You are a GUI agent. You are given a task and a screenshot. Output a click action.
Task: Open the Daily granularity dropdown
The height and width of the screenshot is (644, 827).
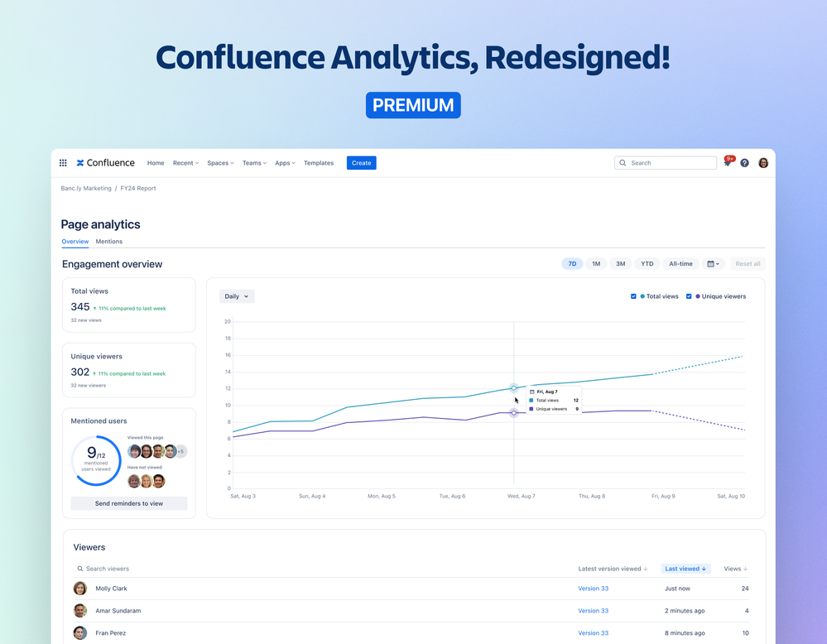[237, 296]
